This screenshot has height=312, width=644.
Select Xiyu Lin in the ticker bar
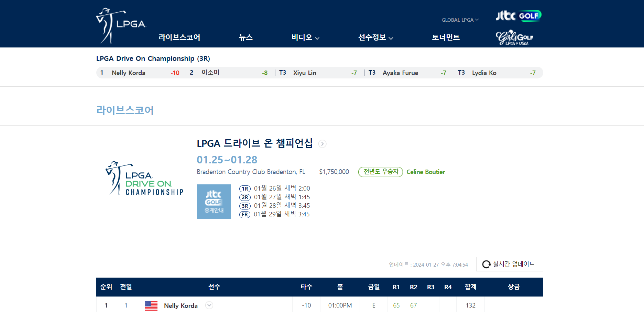pyautogui.click(x=305, y=73)
